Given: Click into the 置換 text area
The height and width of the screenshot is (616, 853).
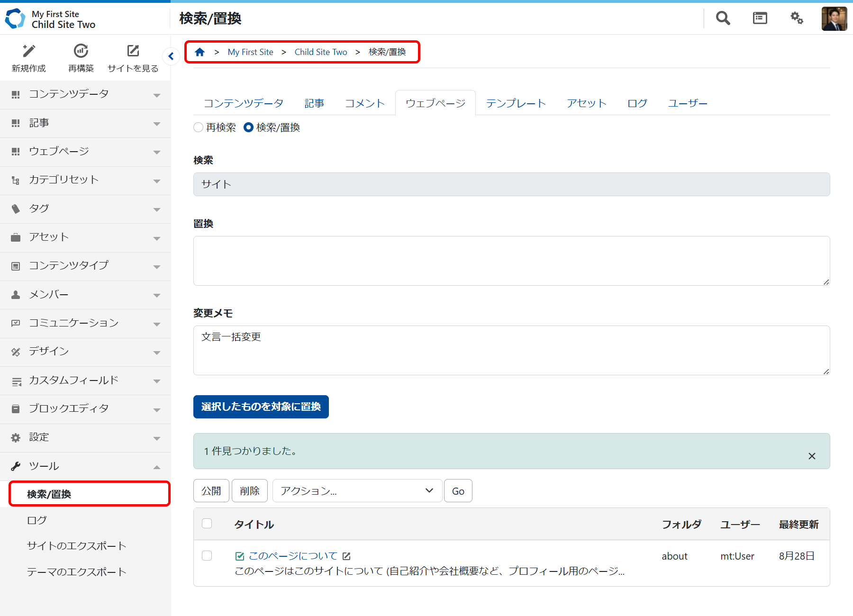Looking at the screenshot, I should [511, 261].
